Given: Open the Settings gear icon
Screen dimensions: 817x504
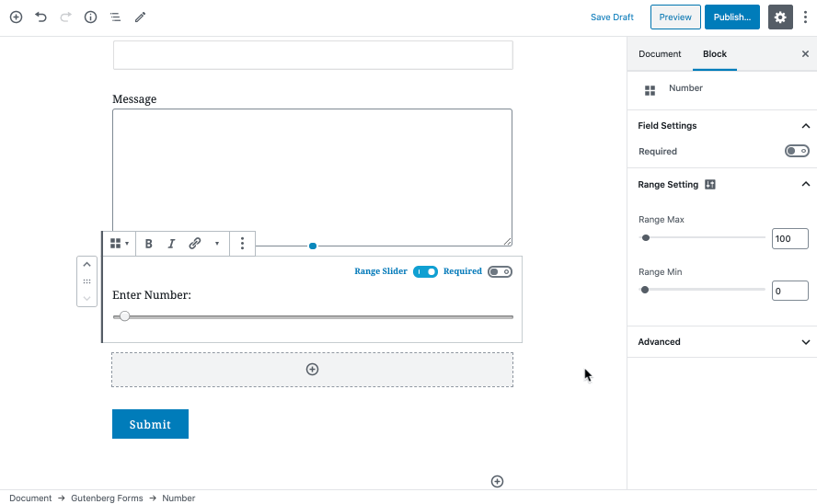Looking at the screenshot, I should pyautogui.click(x=780, y=17).
